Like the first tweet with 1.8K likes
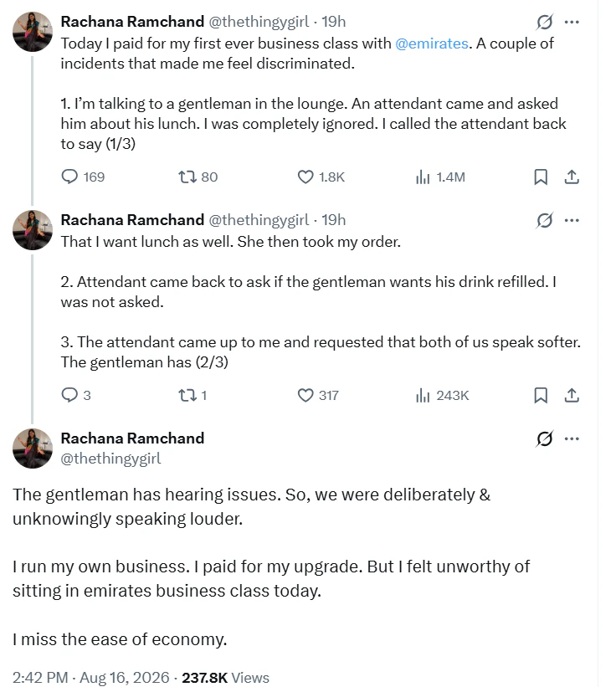Image resolution: width=616 pixels, height=687 pixels. pyautogui.click(x=305, y=177)
